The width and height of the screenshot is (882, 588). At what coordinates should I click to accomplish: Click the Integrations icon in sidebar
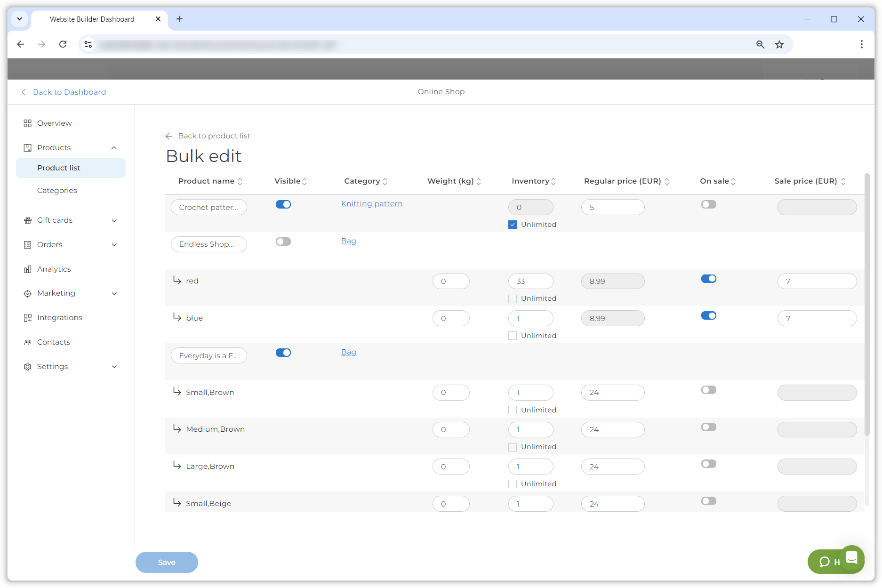27,318
